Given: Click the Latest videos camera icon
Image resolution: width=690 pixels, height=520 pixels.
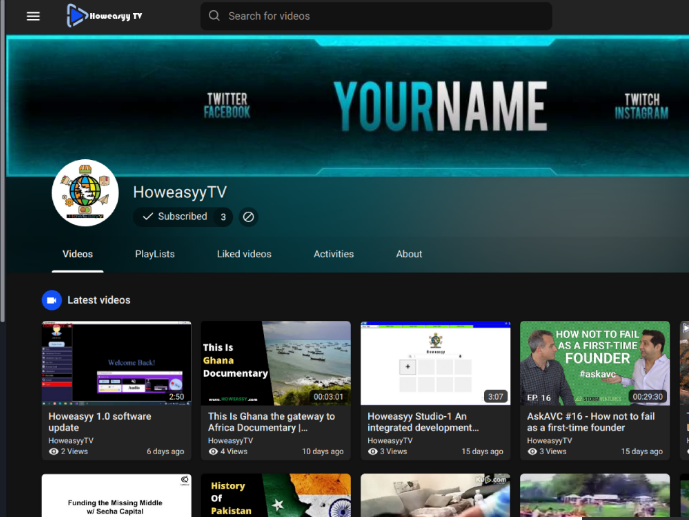Looking at the screenshot, I should coord(51,300).
